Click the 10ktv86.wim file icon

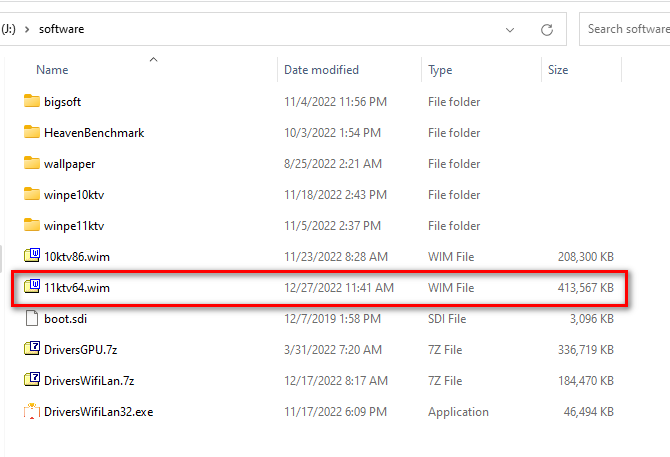pos(32,255)
